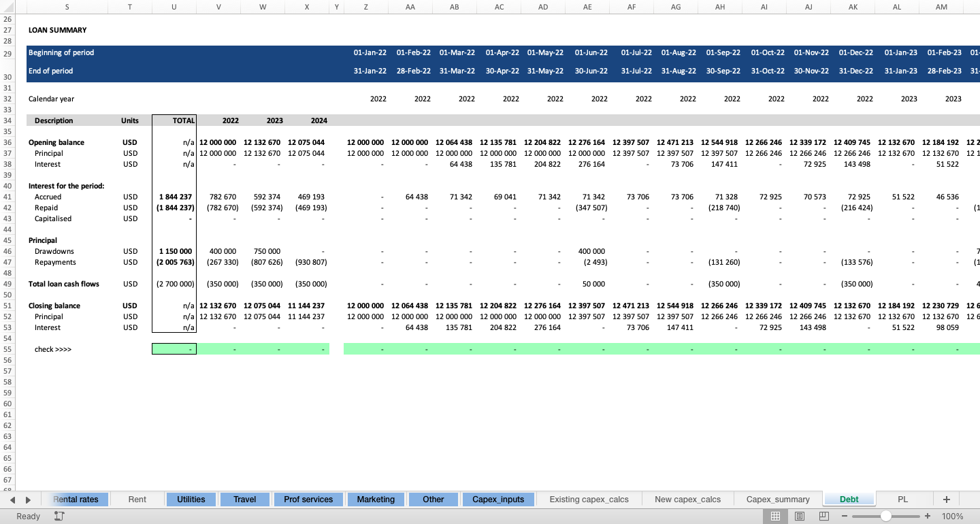Open the Utilities sheet tab
This screenshot has width=980, height=524.
[191, 499]
